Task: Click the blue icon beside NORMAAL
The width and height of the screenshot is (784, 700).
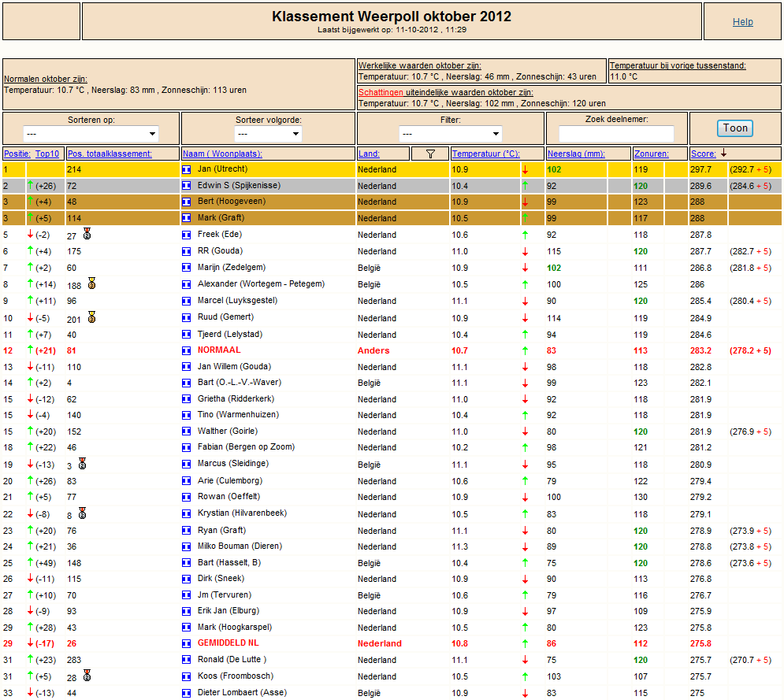Action: point(187,350)
